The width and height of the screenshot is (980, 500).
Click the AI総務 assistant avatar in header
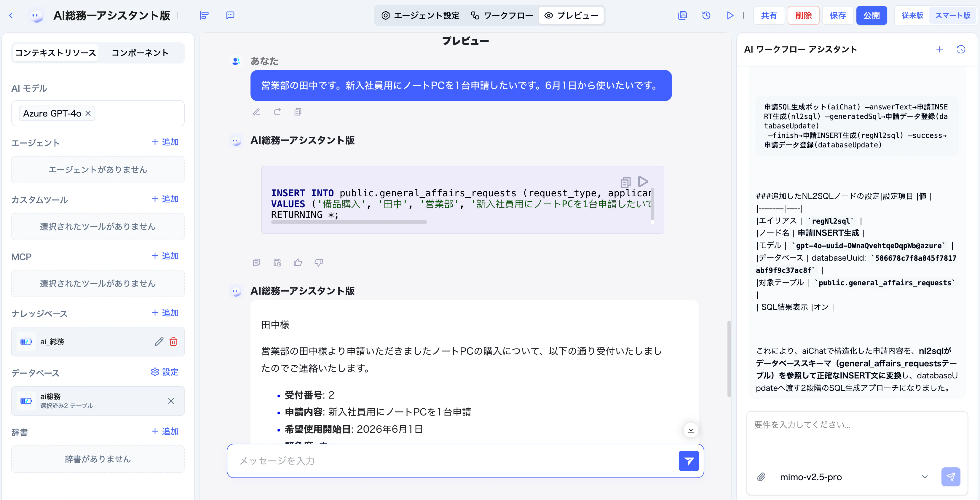[36, 16]
